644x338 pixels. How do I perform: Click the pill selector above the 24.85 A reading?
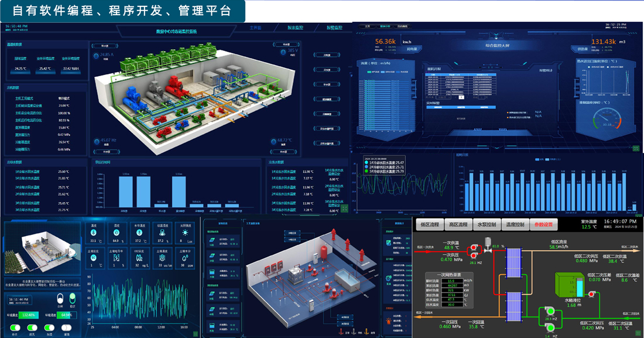click(105, 46)
